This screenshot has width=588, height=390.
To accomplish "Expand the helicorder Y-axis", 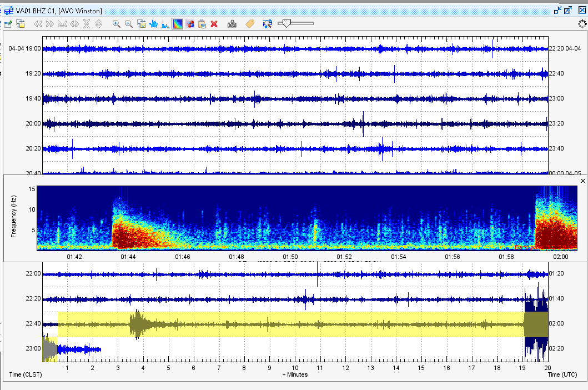I will click(99, 24).
